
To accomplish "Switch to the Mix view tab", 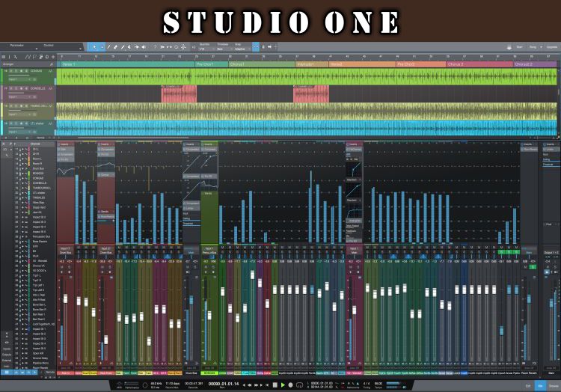I will pyautogui.click(x=541, y=386).
